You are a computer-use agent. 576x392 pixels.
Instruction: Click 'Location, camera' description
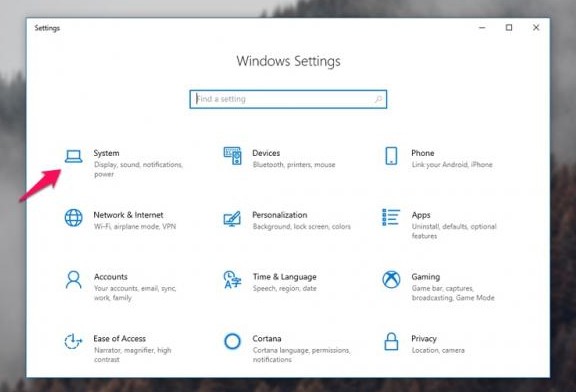click(x=438, y=350)
